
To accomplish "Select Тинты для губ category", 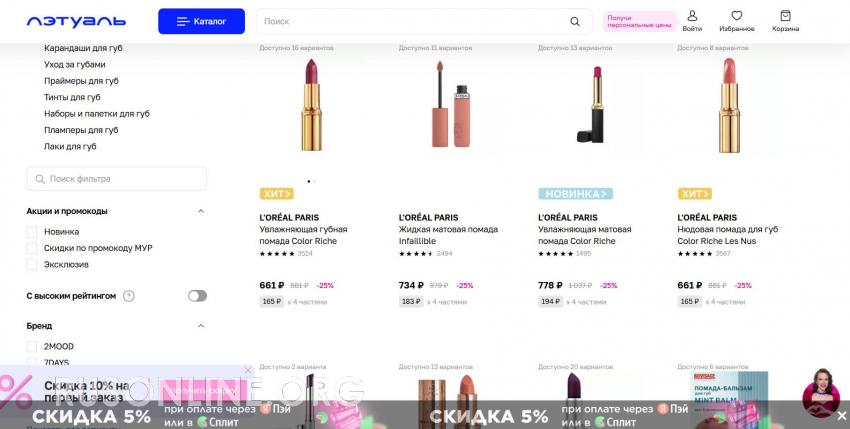I will point(72,97).
